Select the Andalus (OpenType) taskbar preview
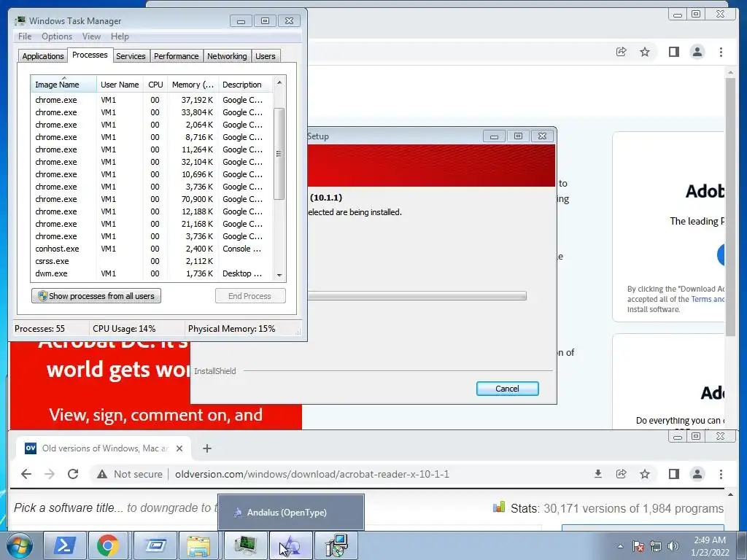Image resolution: width=747 pixels, height=560 pixels. (x=291, y=513)
